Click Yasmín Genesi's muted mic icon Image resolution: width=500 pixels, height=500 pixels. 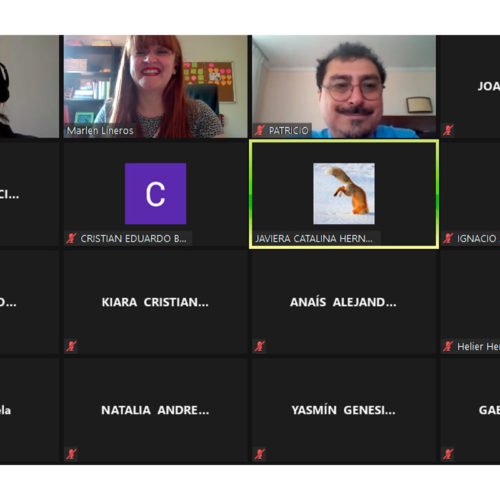(260, 454)
